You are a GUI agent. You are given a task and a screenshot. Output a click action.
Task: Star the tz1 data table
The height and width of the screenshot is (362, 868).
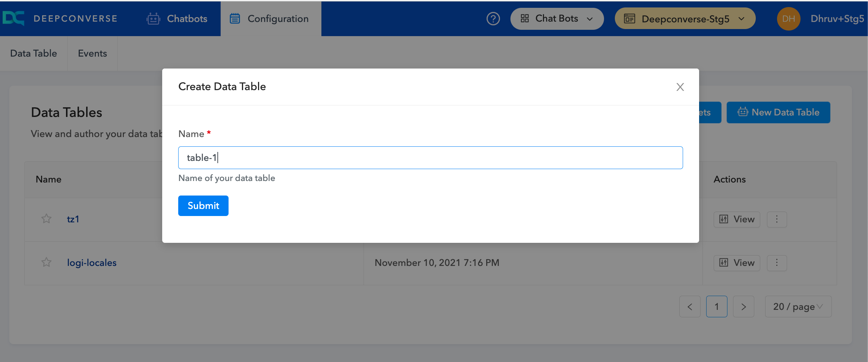coord(46,219)
